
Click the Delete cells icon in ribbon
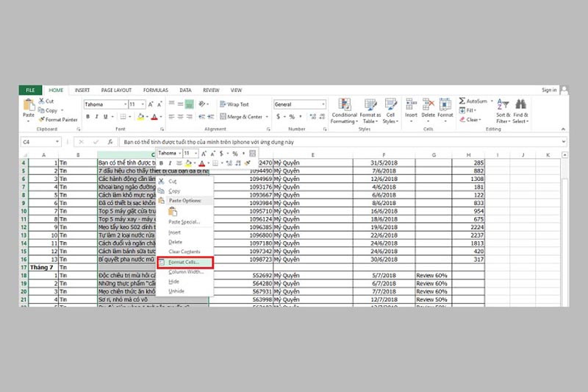click(x=428, y=104)
